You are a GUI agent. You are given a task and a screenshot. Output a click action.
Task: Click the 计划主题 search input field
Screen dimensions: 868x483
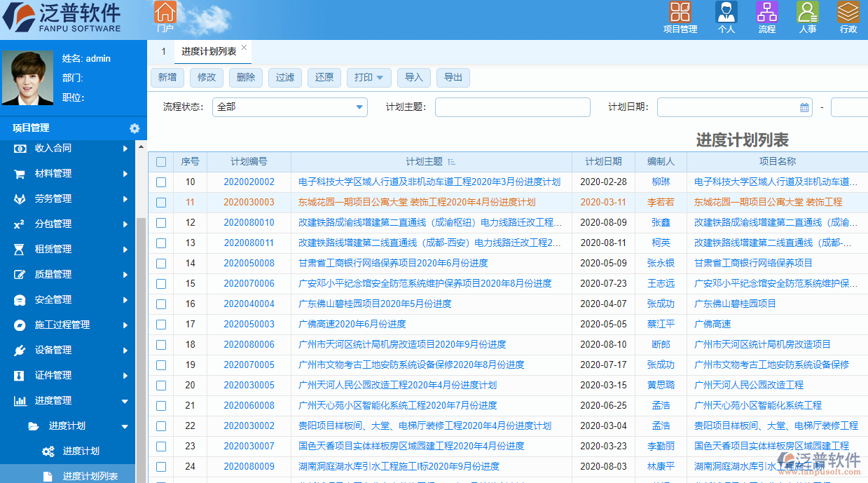point(512,107)
